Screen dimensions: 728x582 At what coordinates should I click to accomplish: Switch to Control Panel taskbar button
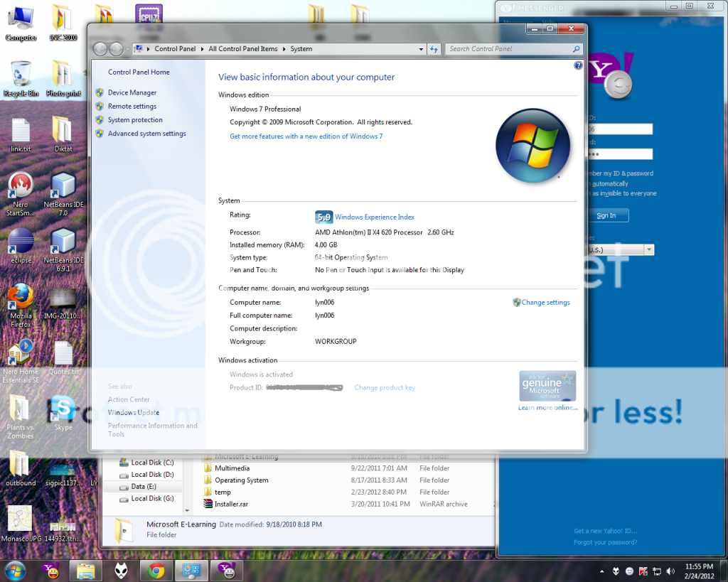point(191,571)
